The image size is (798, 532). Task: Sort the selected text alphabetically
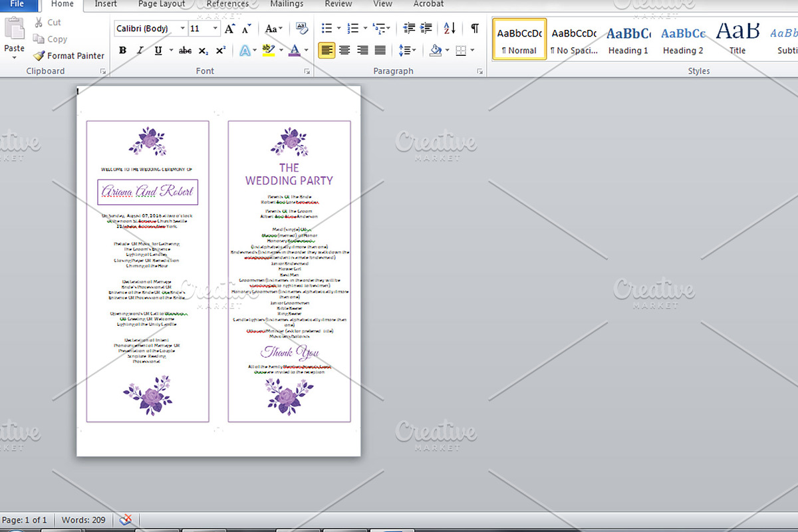[x=450, y=29]
